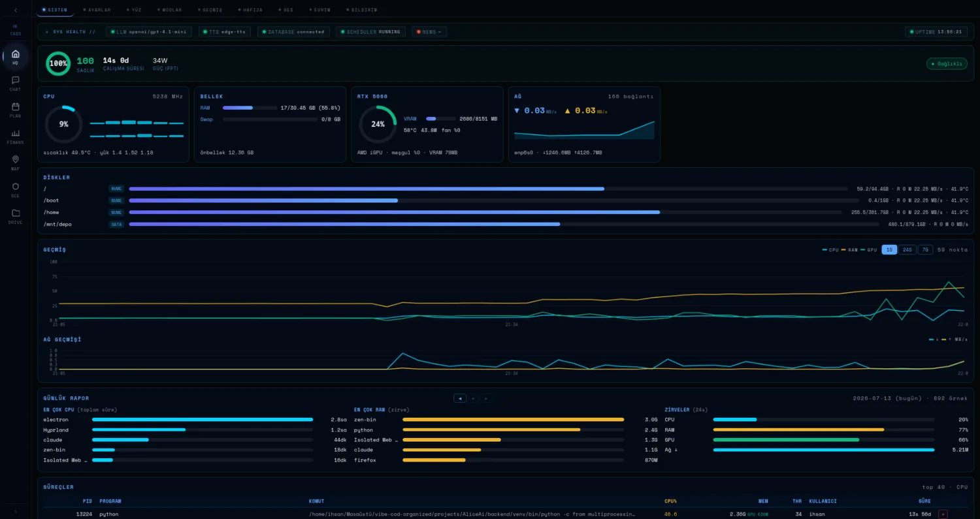Open the Task sidebar item
The image size is (980, 519).
point(15,30)
